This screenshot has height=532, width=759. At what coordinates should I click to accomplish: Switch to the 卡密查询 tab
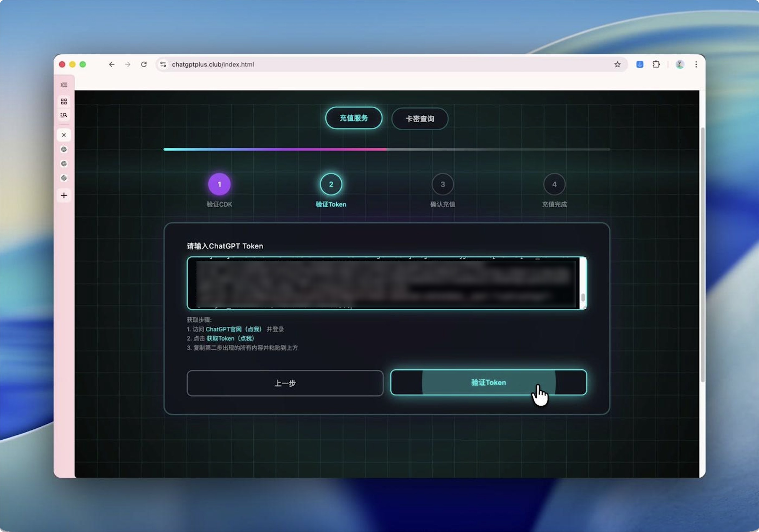pyautogui.click(x=419, y=119)
